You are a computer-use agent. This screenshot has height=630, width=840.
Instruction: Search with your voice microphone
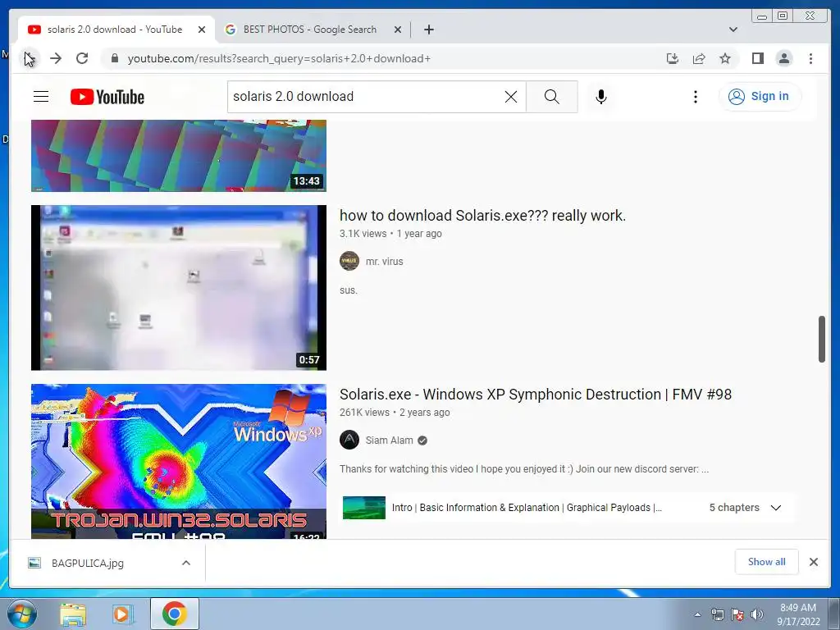601,97
